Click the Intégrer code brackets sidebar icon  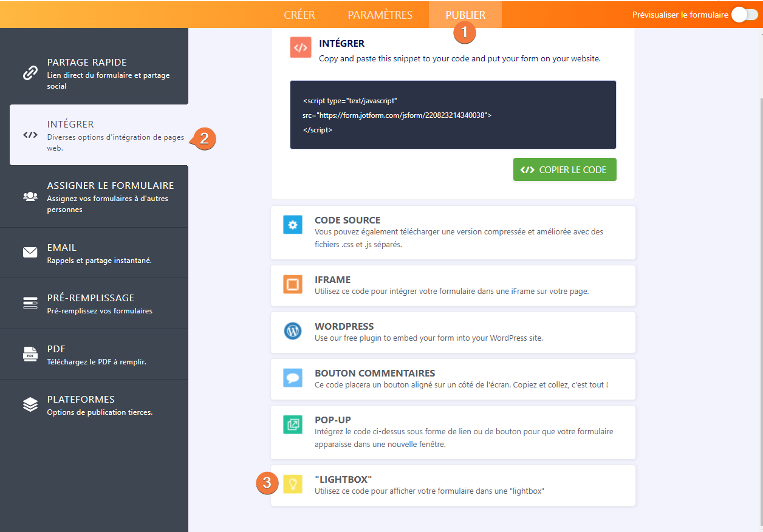30,135
